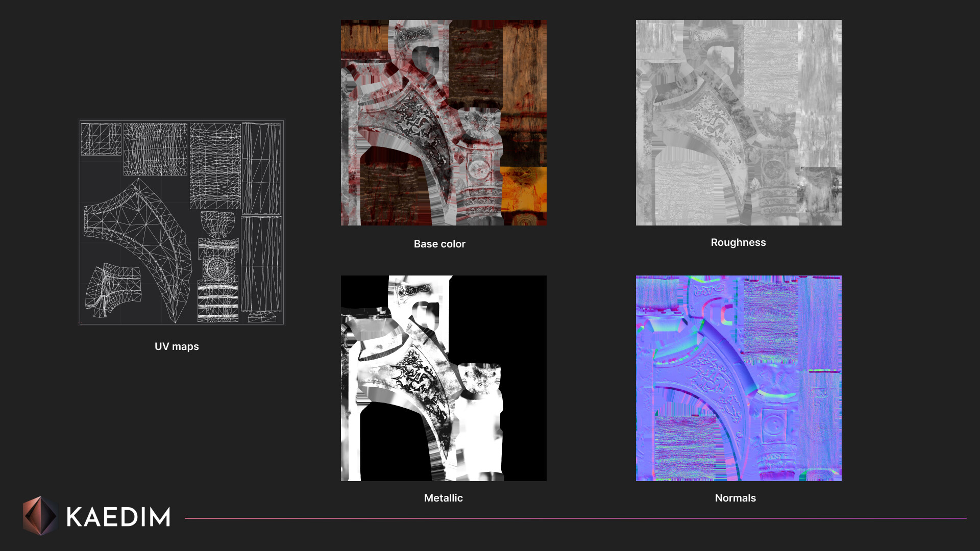The height and width of the screenshot is (551, 980).
Task: Click the Kaedim diamond logo icon
Action: pyautogui.click(x=39, y=516)
